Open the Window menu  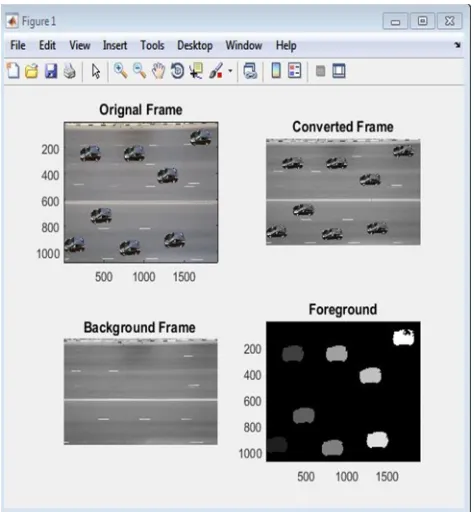click(x=244, y=45)
